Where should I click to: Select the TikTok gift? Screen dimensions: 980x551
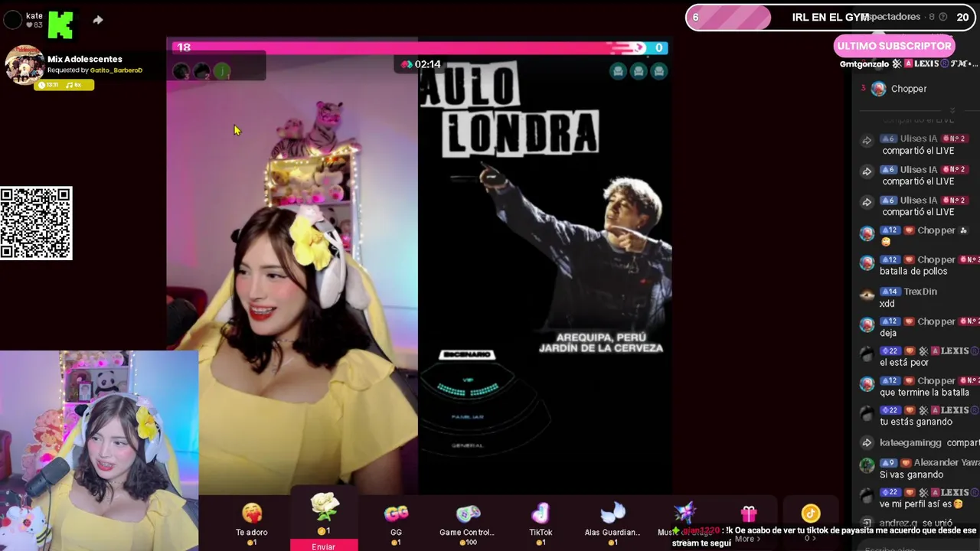(541, 523)
